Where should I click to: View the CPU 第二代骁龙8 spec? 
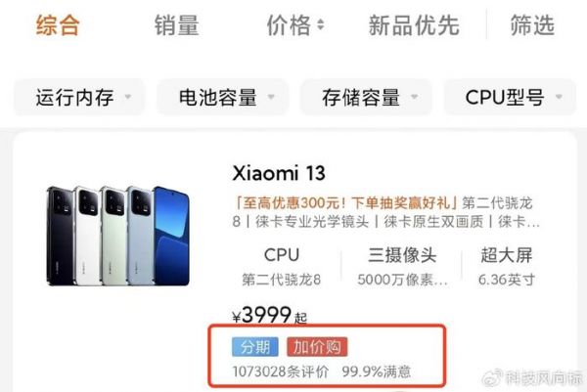coord(282,267)
